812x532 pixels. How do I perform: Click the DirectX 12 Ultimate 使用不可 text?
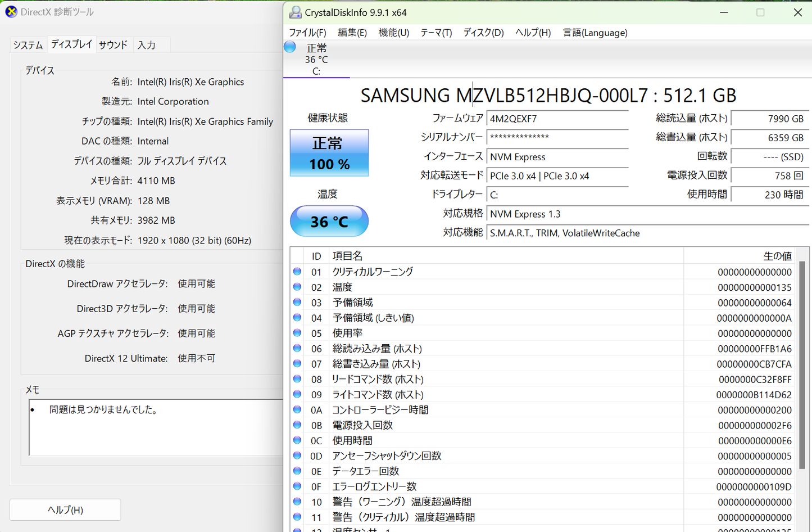click(x=196, y=359)
